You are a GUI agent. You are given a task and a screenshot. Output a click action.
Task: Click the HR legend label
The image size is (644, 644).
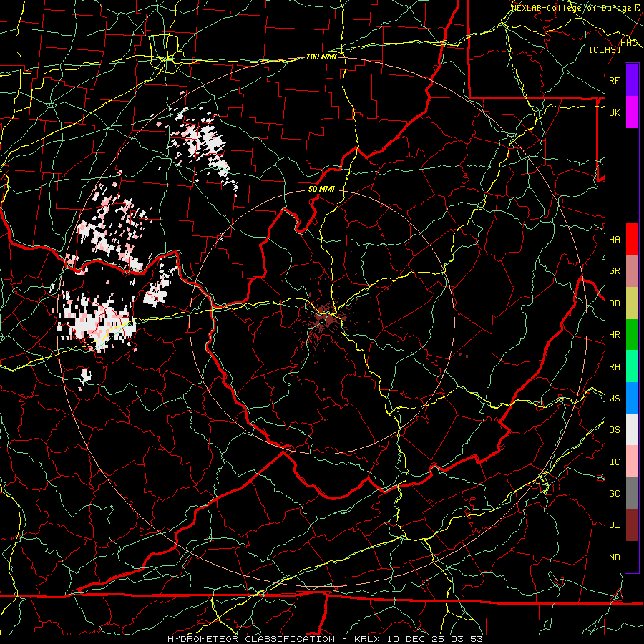coord(614,335)
